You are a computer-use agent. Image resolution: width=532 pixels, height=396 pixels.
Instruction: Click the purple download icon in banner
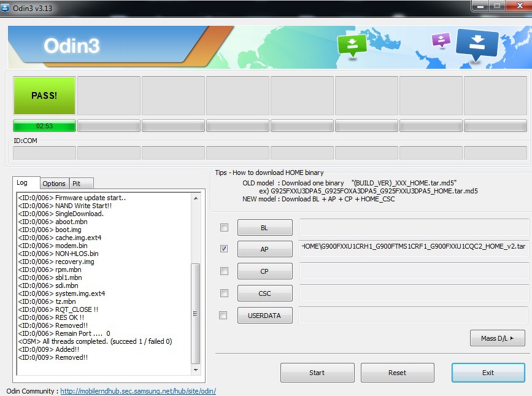(x=441, y=40)
